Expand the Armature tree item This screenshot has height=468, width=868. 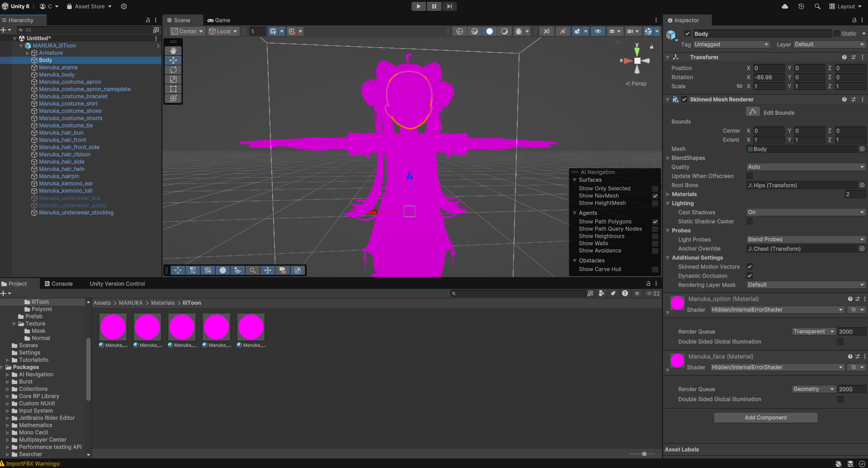pos(27,53)
